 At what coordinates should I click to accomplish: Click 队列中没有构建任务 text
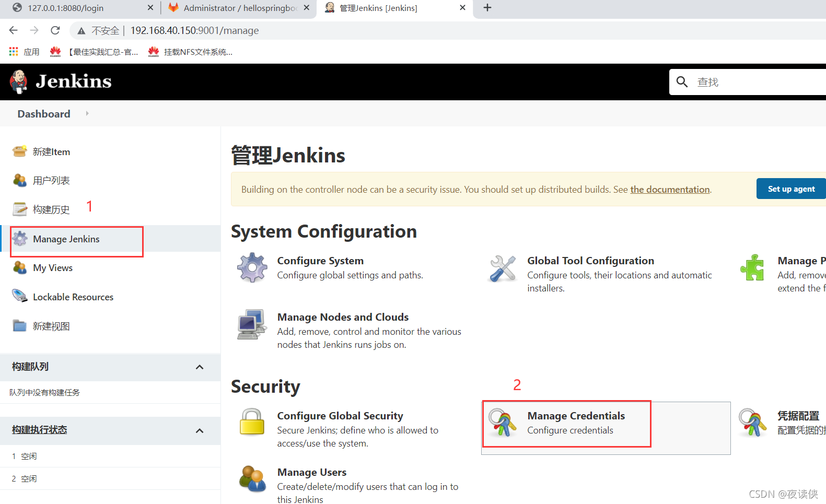tap(44, 392)
